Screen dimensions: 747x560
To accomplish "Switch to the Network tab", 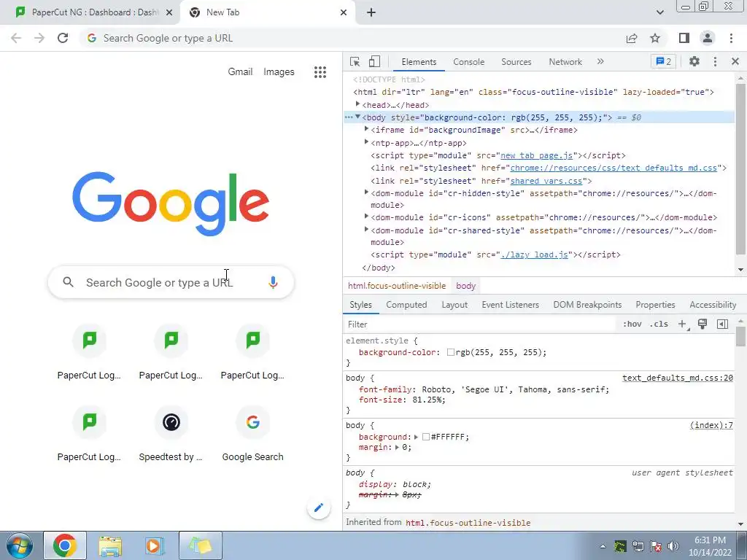I will click(x=565, y=62).
